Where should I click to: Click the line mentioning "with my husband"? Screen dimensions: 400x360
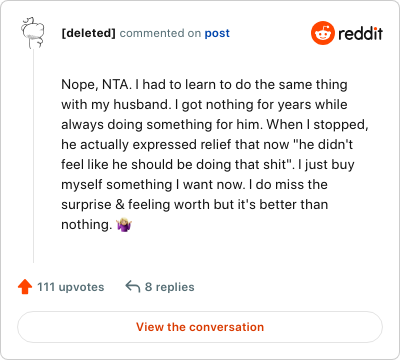[x=204, y=105]
